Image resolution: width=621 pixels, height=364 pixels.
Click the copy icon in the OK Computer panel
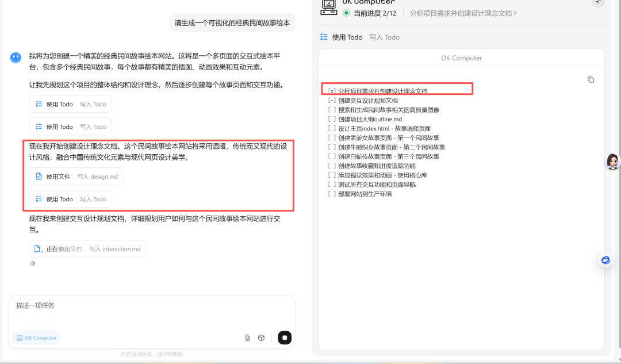pyautogui.click(x=591, y=79)
